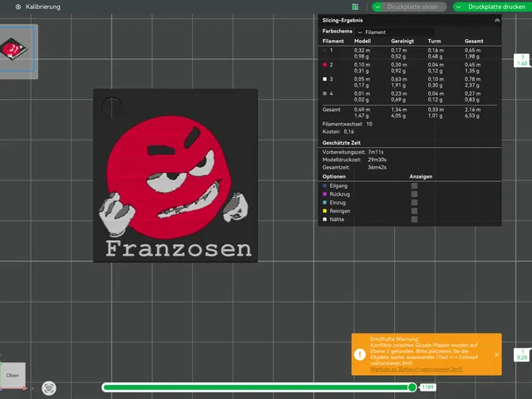Click the Filamentwechsel count 10

(x=369, y=124)
